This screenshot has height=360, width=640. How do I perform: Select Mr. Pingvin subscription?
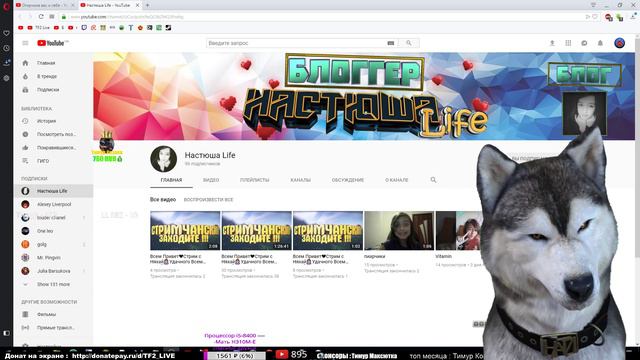point(53,258)
